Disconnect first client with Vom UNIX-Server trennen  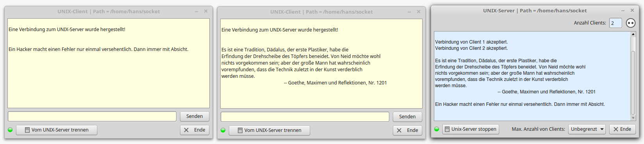57,130
